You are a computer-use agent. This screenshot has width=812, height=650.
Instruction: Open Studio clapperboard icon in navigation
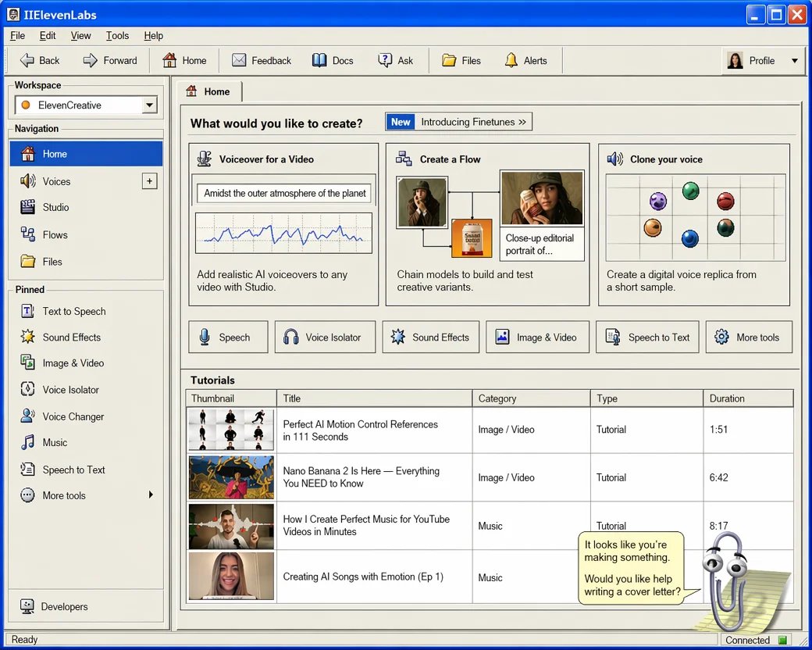click(28, 207)
